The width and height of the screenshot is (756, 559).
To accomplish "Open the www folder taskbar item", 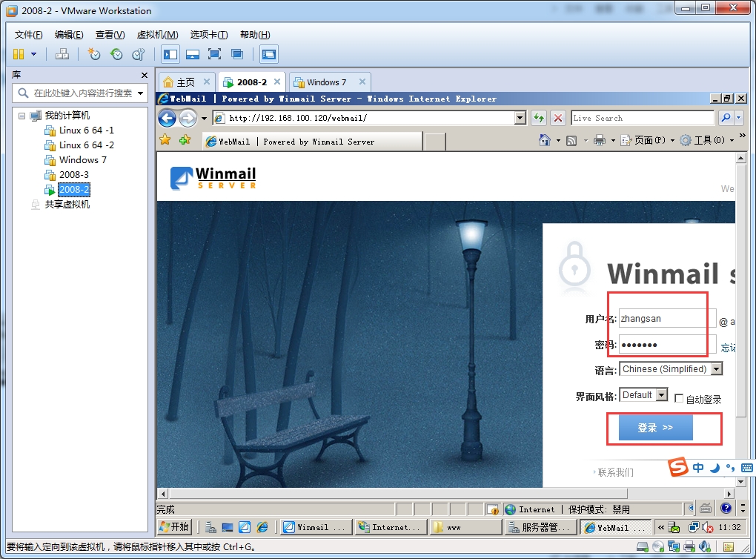I will [465, 528].
